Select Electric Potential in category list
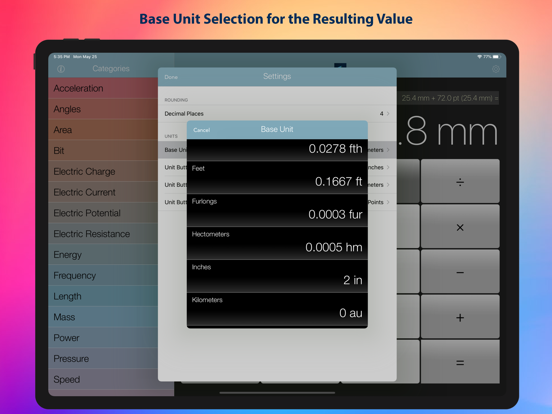552x414 pixels. coord(103,213)
